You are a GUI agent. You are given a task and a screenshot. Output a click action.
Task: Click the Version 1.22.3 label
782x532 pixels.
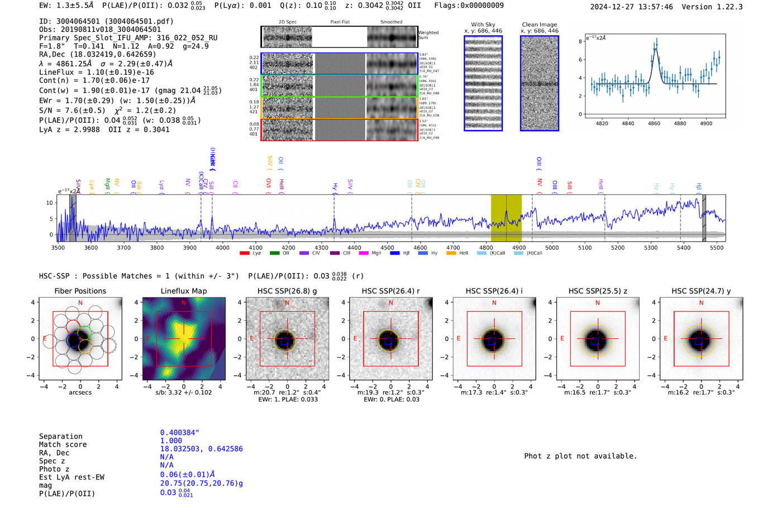coord(712,7)
